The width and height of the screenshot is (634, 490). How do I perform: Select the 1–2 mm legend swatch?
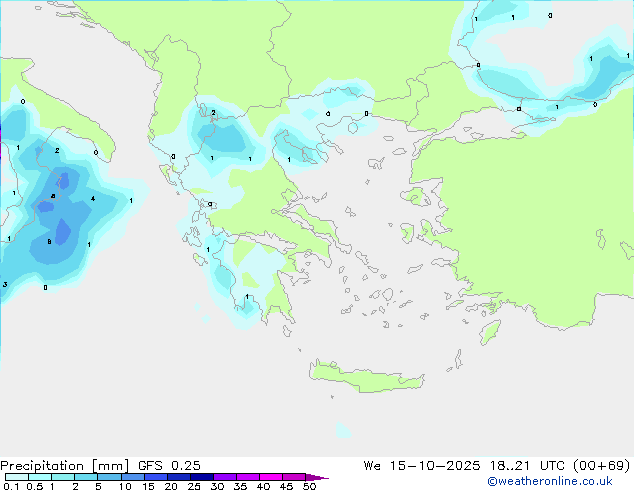click(63, 477)
